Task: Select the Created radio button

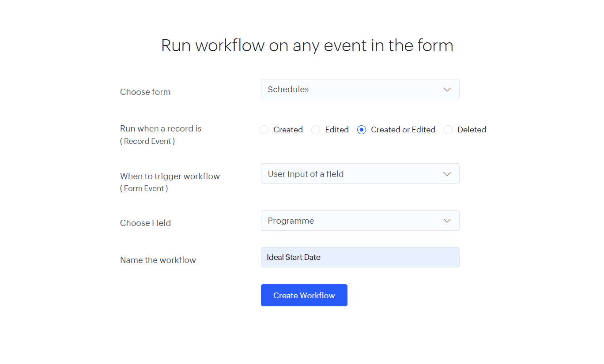Action: pyautogui.click(x=264, y=130)
